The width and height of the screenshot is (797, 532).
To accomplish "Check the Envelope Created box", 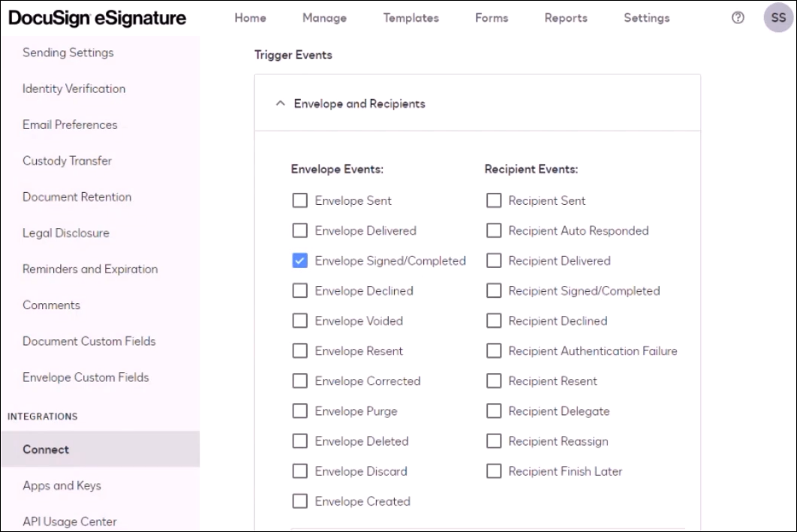I will pos(300,501).
